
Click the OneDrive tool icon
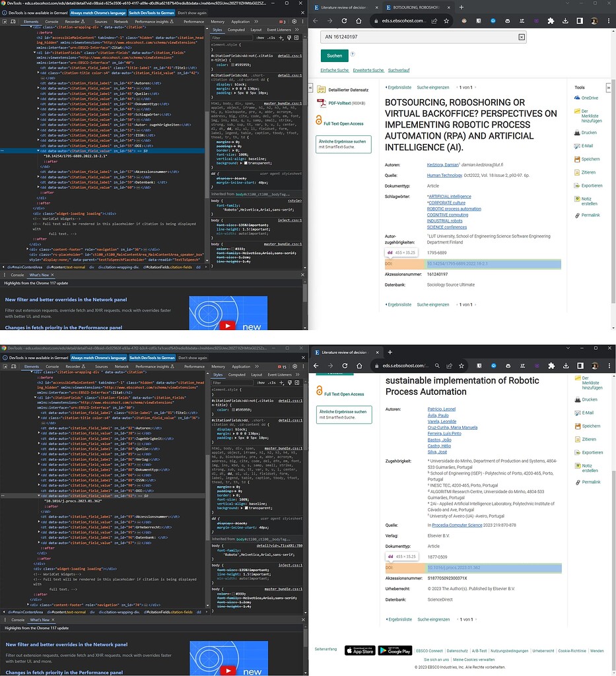tap(577, 98)
